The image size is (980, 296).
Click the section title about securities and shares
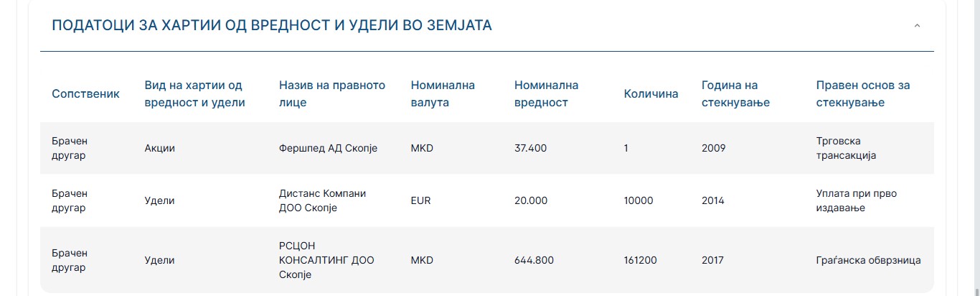[272, 25]
